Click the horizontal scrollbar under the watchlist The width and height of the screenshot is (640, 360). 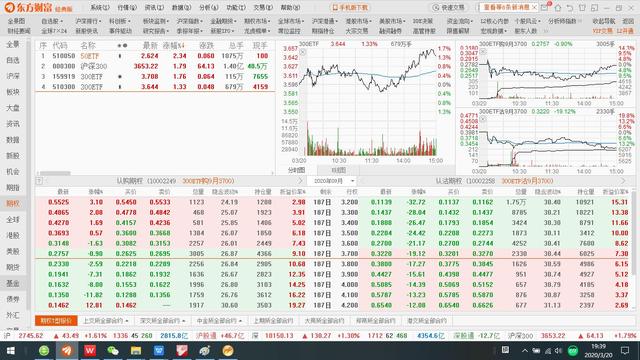click(x=155, y=173)
